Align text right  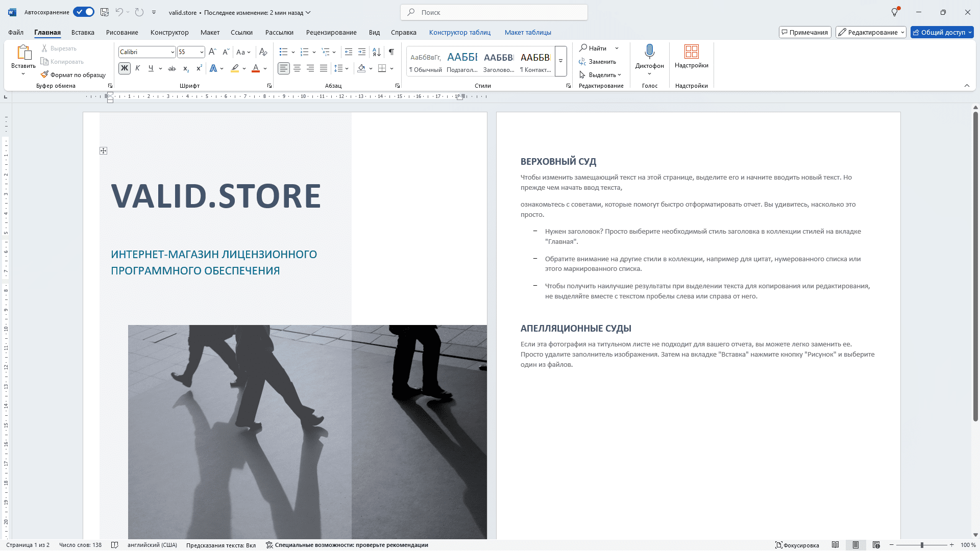(x=310, y=68)
